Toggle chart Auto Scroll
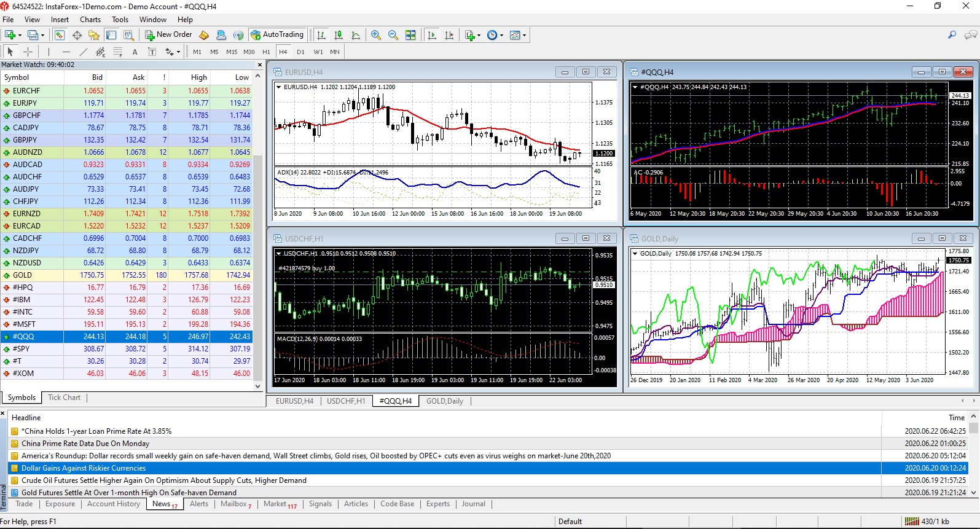The height and width of the screenshot is (529, 980). (432, 35)
